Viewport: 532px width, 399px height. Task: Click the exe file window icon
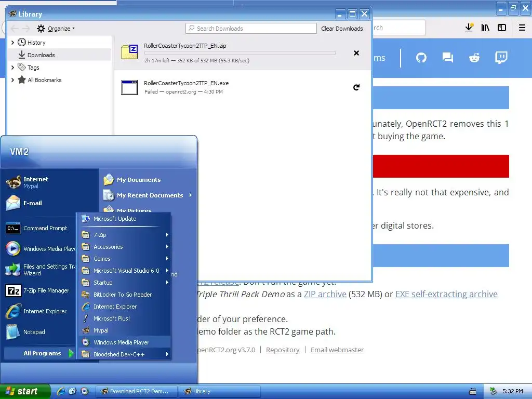point(129,87)
